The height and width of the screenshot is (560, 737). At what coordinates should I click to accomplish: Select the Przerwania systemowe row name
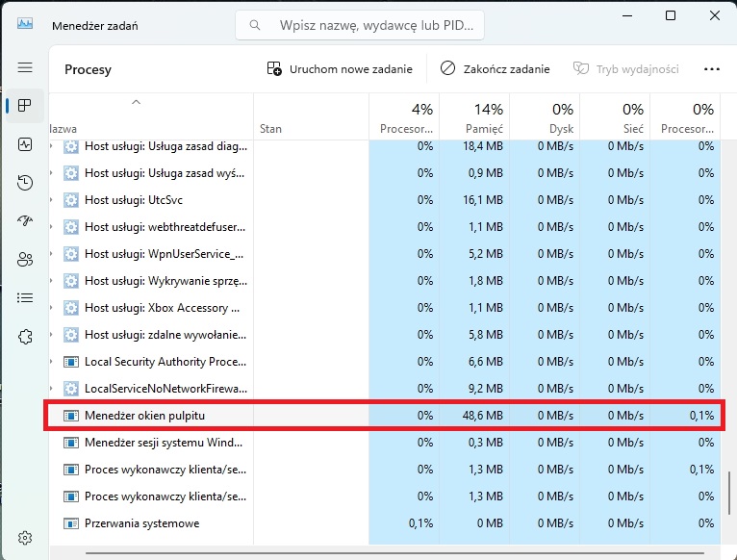coord(142,523)
